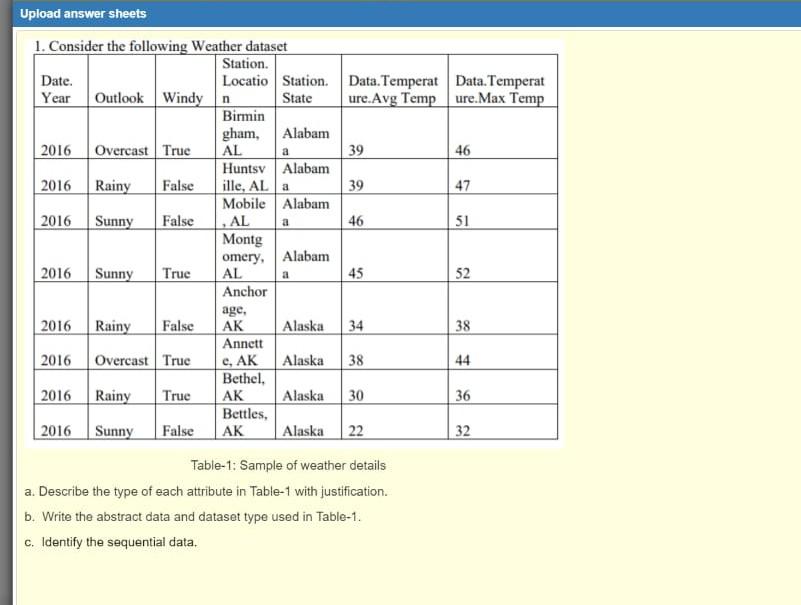Click question c 'Identify the sequential data'
The image size is (801, 605).
coord(110,542)
